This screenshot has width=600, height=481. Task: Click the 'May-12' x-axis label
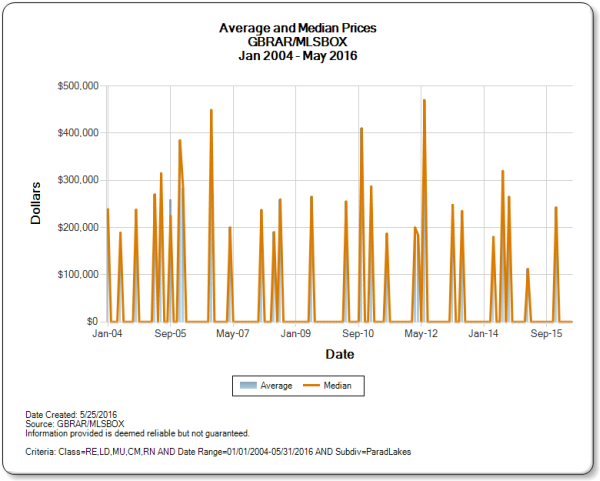421,334
